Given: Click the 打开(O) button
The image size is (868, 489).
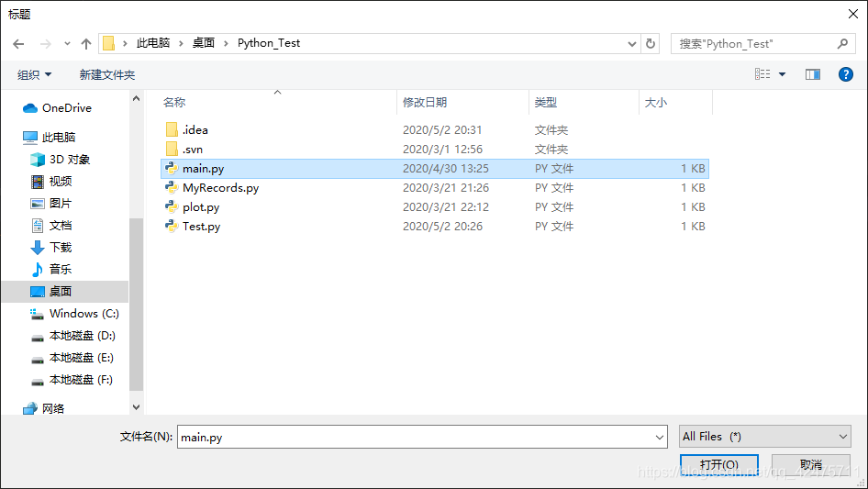Looking at the screenshot, I should (x=719, y=464).
